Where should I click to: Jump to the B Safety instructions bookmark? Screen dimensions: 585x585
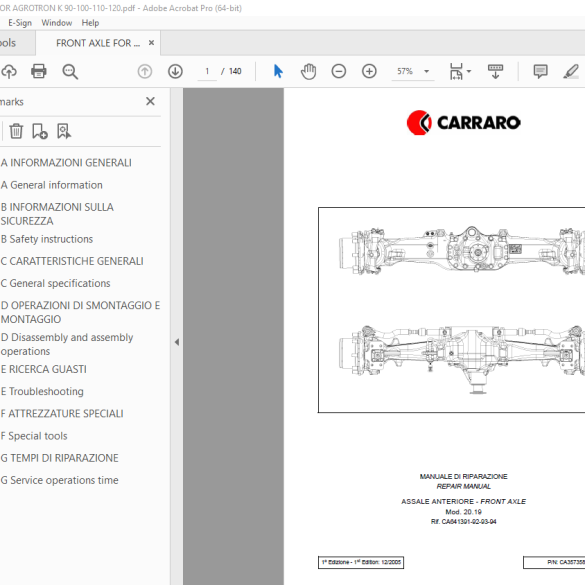pyautogui.click(x=47, y=239)
